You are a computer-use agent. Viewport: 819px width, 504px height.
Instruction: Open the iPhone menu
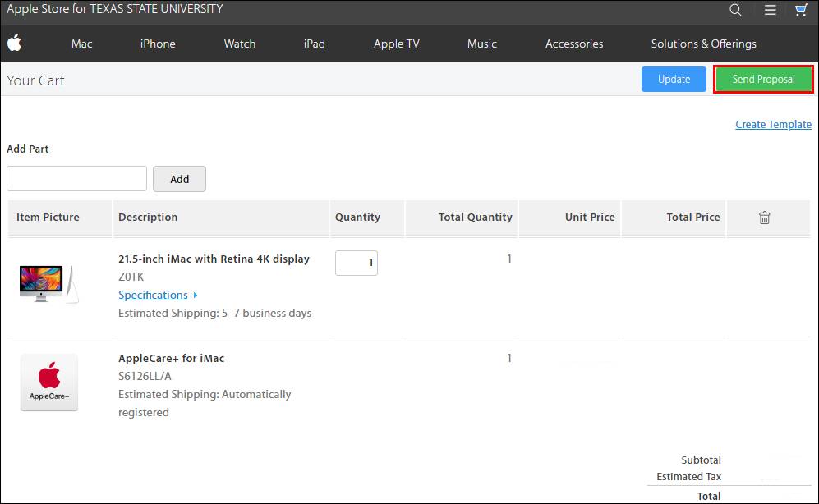tap(158, 44)
